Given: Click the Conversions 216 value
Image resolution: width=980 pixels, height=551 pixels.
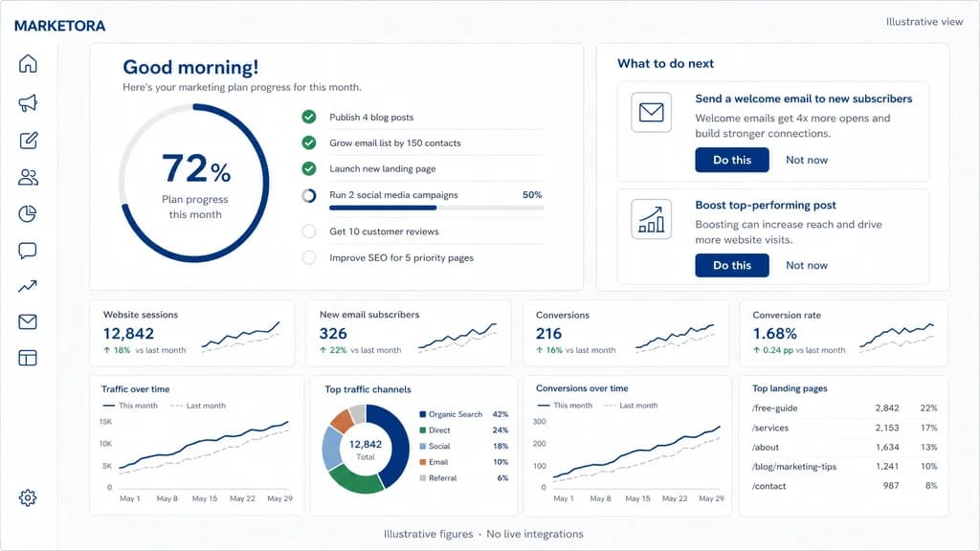Looking at the screenshot, I should tap(548, 334).
